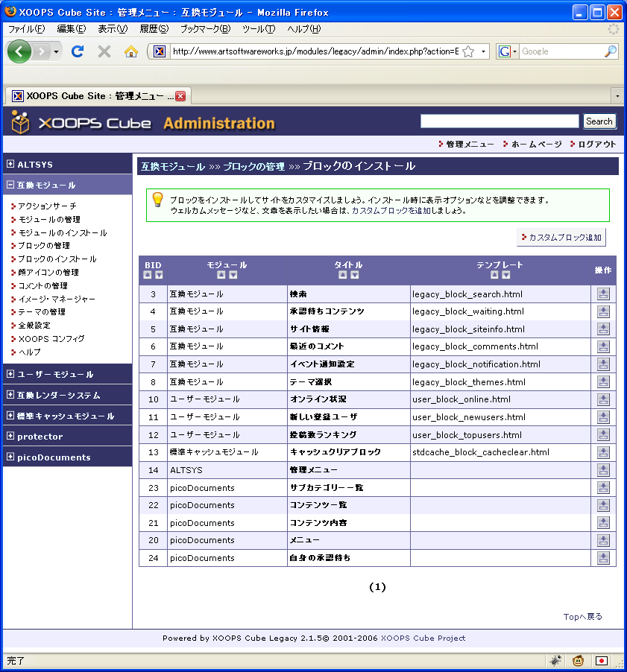The height and width of the screenshot is (672, 627).
Task: Click the カスタムブロック追加 button
Action: tap(561, 238)
